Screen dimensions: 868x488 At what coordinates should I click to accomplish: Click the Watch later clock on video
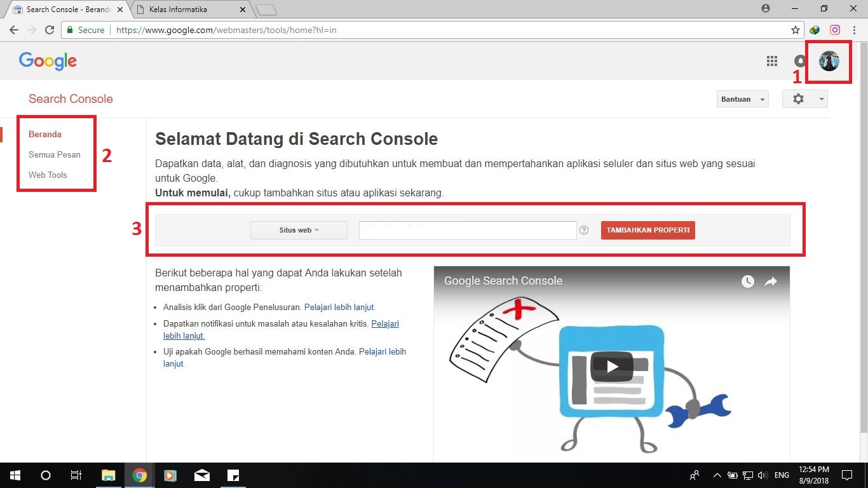tap(747, 281)
